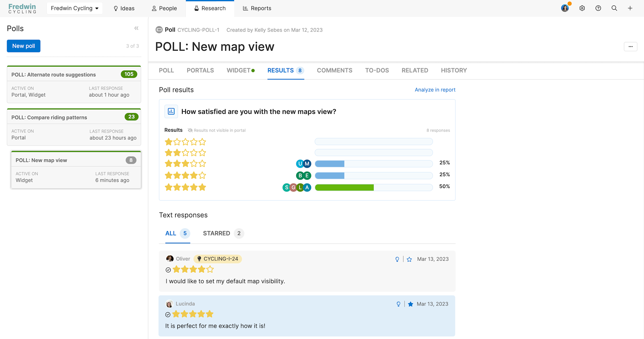This screenshot has height=339, width=644.
Task: Switch to the COMMENTS tab
Action: [334, 70]
